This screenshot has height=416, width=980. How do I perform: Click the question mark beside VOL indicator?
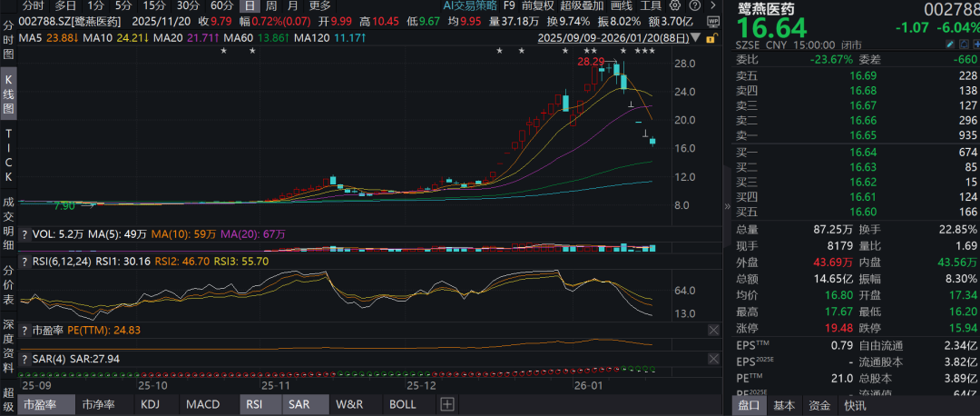(24, 234)
